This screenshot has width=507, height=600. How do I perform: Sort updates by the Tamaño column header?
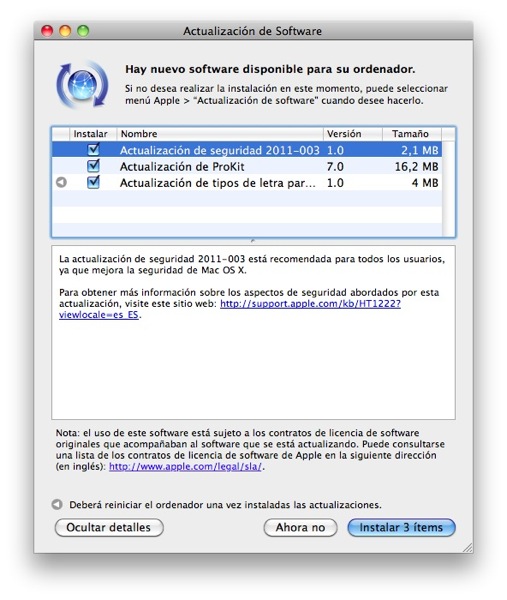412,134
